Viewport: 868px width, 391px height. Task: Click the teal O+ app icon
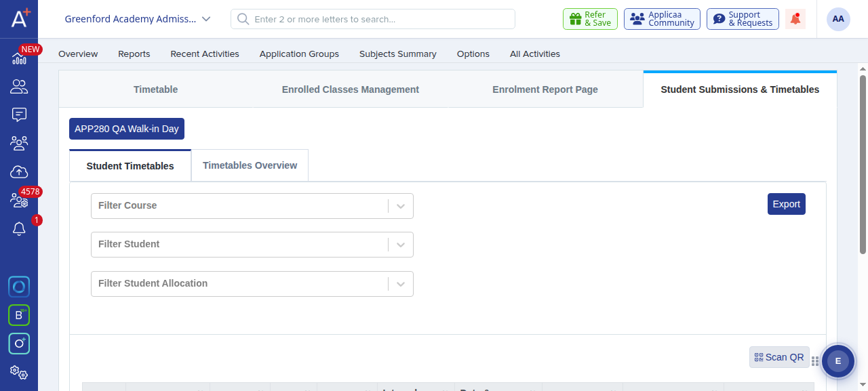(19, 344)
